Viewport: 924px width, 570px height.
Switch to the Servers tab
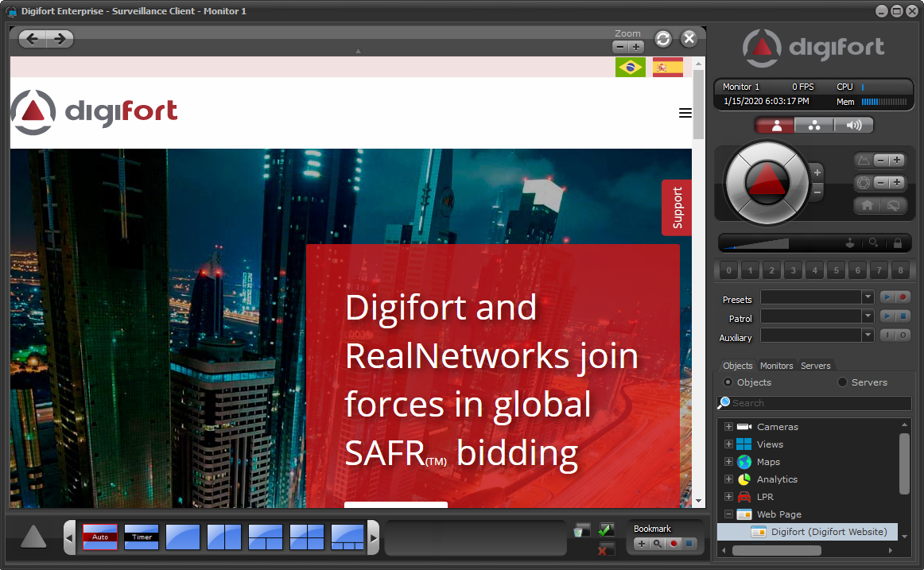[x=816, y=366]
